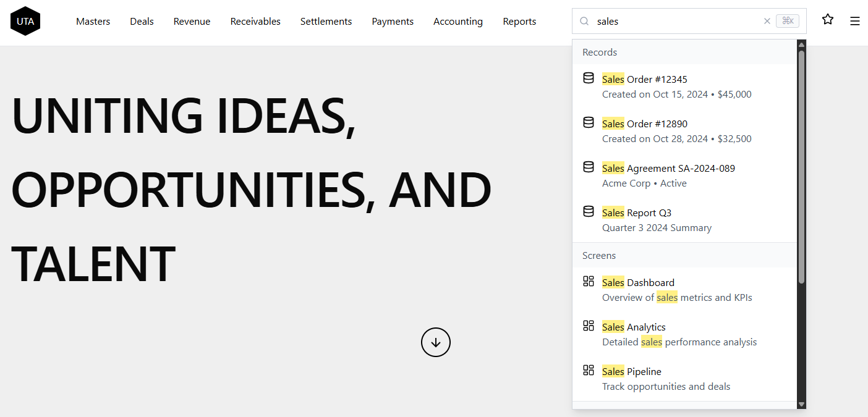Click the search magnifier icon

(x=584, y=21)
